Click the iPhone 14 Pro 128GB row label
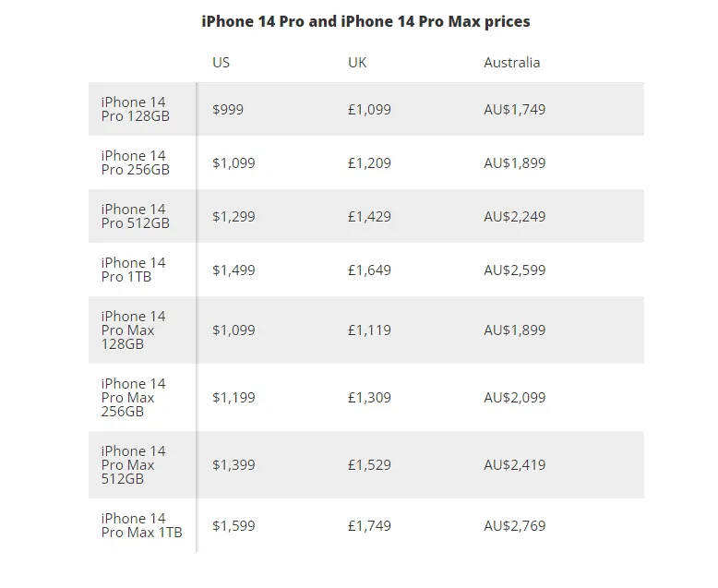The width and height of the screenshot is (718, 588). [x=136, y=109]
